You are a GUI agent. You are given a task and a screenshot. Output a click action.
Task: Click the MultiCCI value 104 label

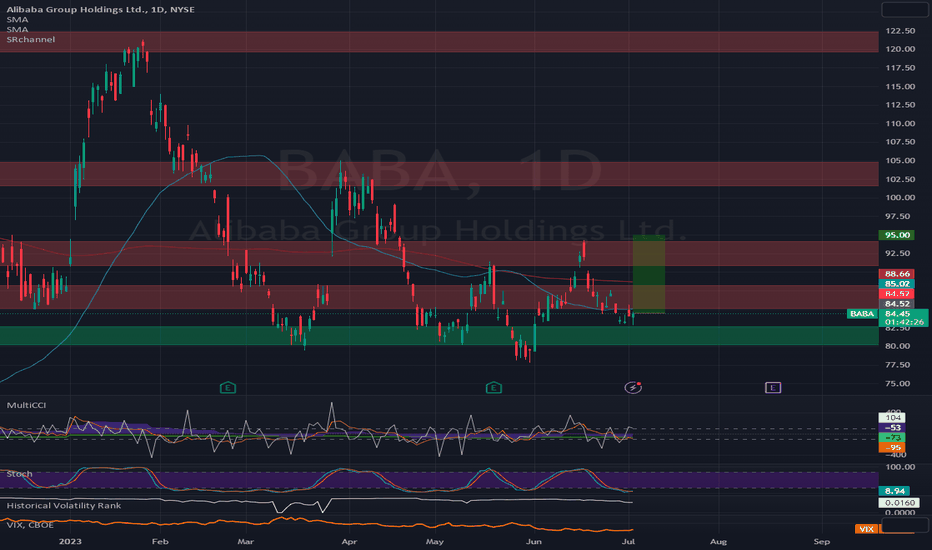[x=892, y=417]
